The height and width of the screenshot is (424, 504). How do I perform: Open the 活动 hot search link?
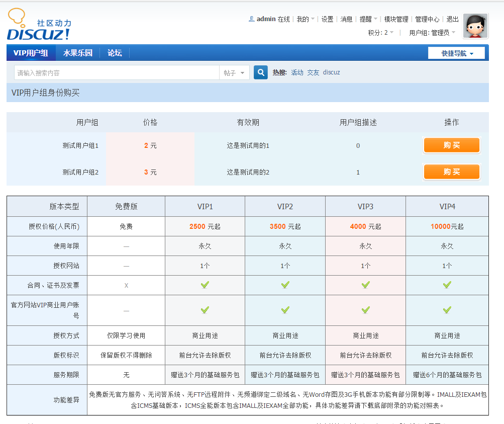296,72
